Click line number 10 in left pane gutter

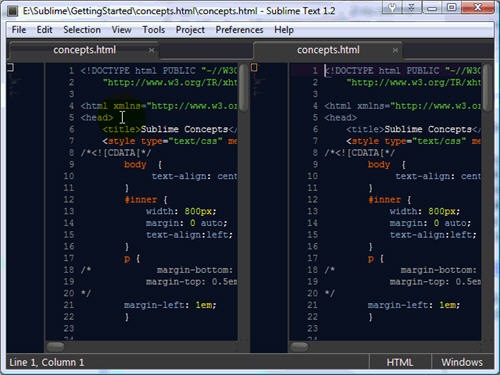click(x=69, y=176)
